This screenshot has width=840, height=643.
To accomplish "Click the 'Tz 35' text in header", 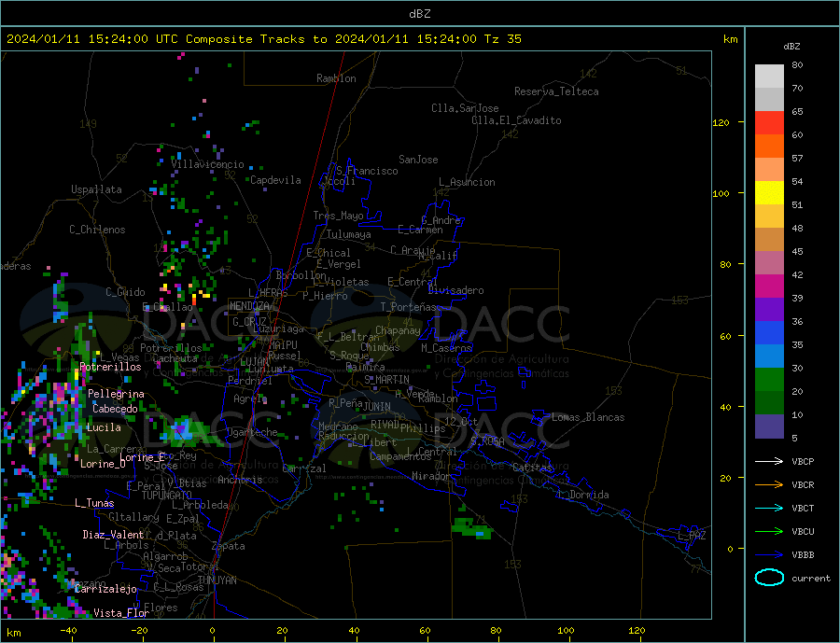I will click(x=502, y=39).
